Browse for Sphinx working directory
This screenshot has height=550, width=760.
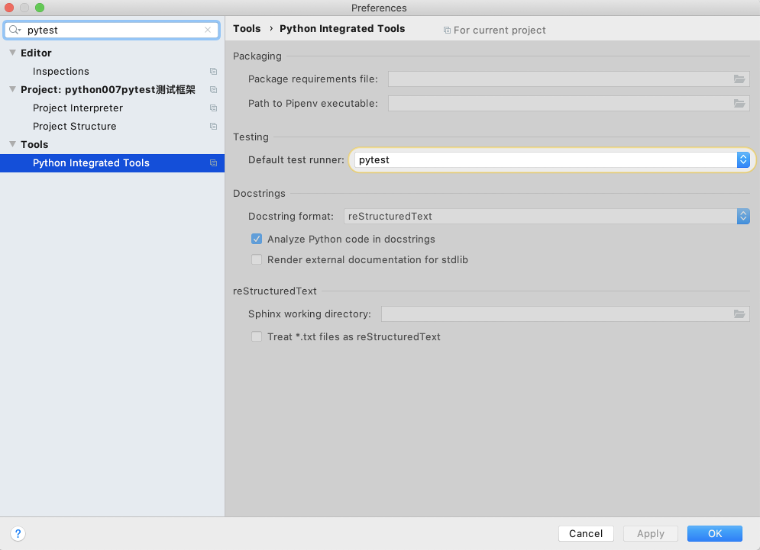tap(739, 314)
